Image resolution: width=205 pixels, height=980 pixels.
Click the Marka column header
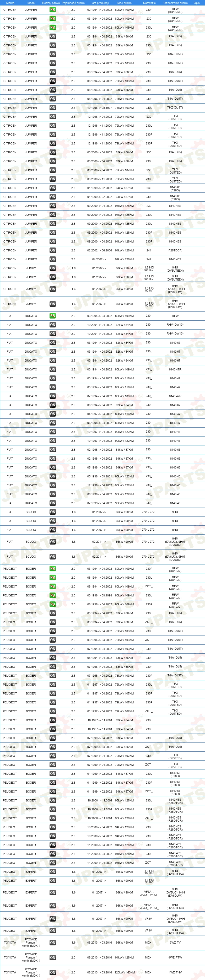click(10, 3)
